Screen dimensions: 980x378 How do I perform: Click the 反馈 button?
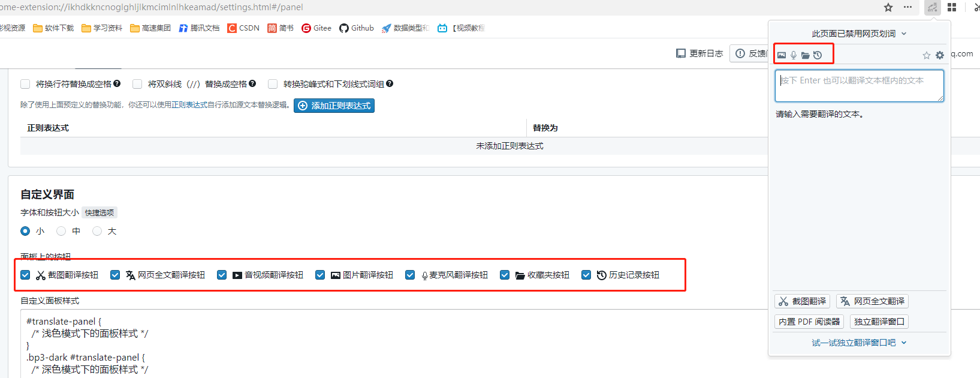click(x=749, y=53)
